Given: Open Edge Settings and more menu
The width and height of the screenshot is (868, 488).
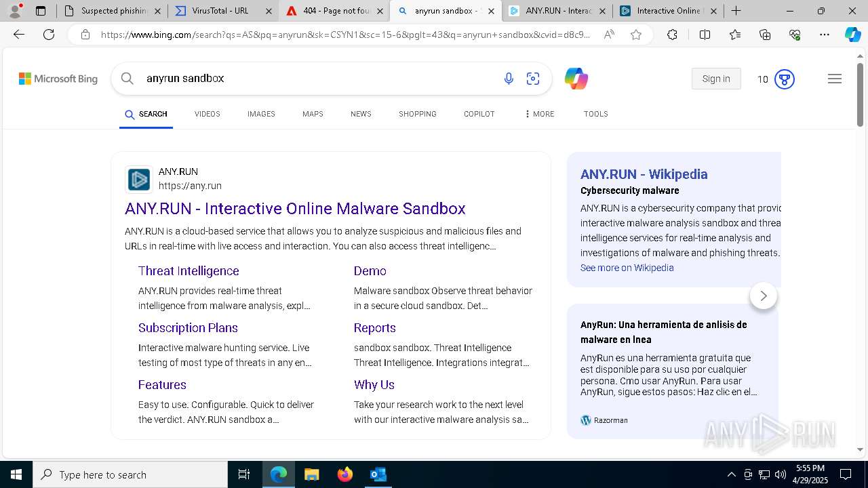Looking at the screenshot, I should click(x=825, y=35).
